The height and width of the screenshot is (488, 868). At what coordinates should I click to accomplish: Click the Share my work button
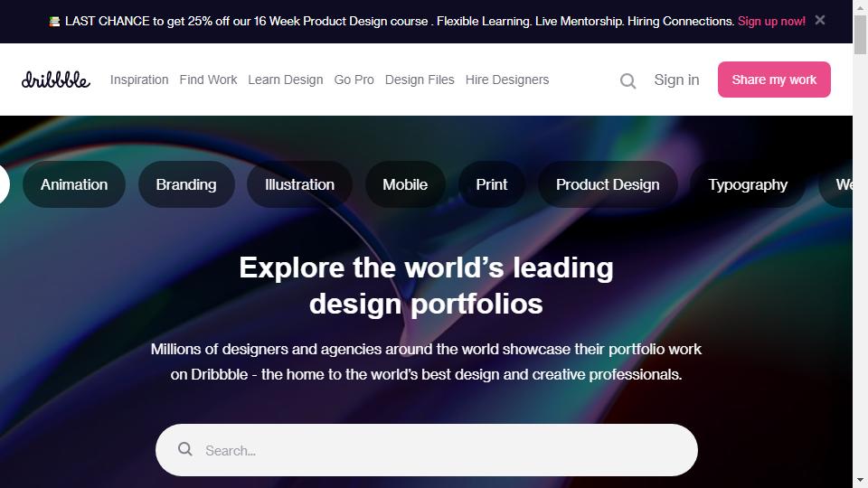pyautogui.click(x=774, y=80)
